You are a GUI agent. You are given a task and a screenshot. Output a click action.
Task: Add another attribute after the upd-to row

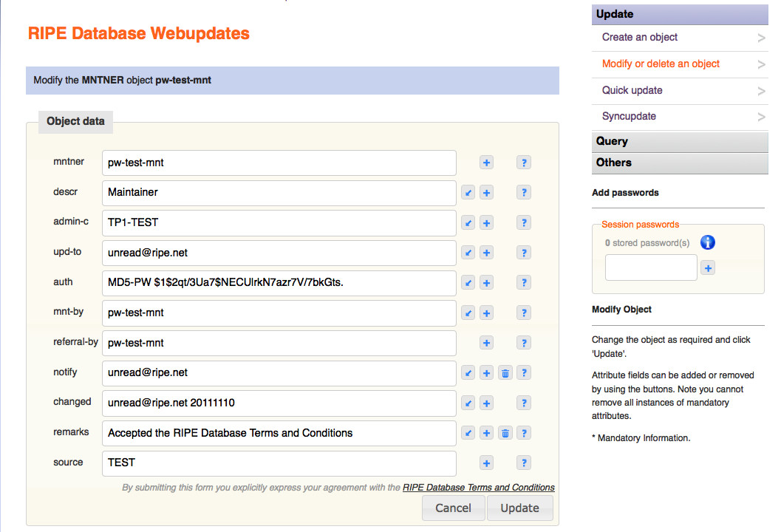coord(487,253)
